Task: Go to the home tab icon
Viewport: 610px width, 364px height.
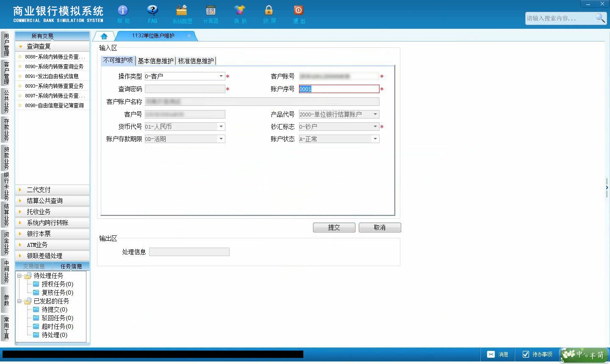Action: click(x=104, y=36)
